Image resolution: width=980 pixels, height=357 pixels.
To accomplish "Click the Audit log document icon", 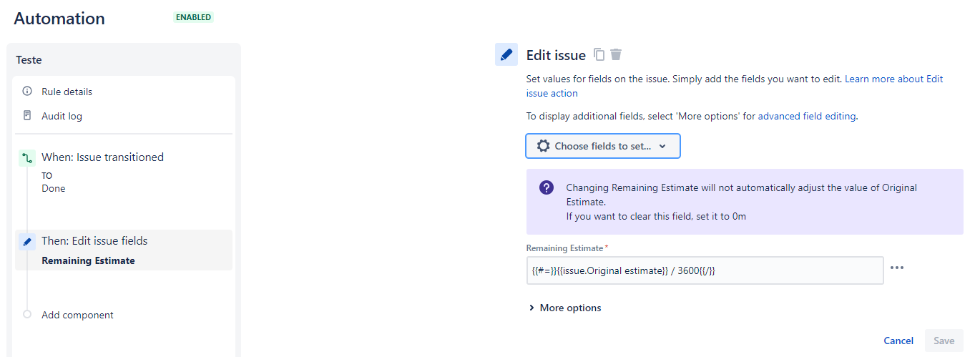I will click(27, 115).
